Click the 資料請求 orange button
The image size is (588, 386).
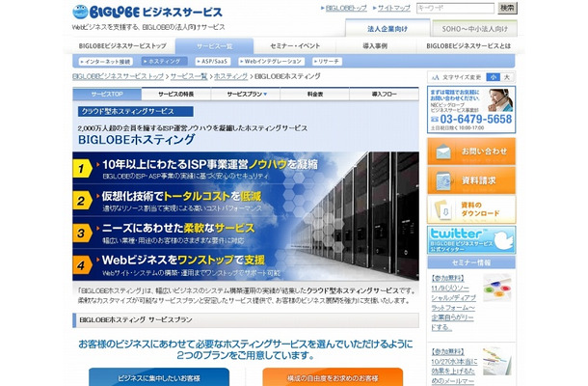tap(471, 180)
